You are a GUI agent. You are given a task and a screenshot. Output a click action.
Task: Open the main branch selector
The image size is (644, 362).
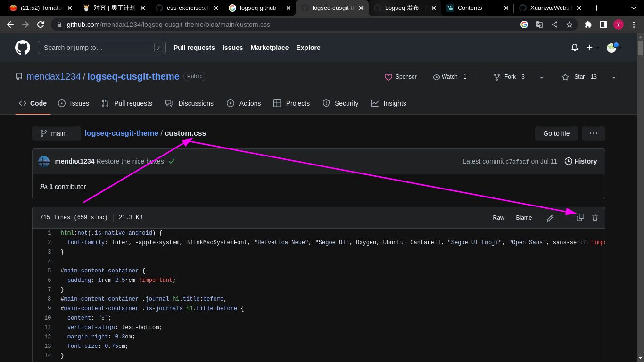point(57,133)
